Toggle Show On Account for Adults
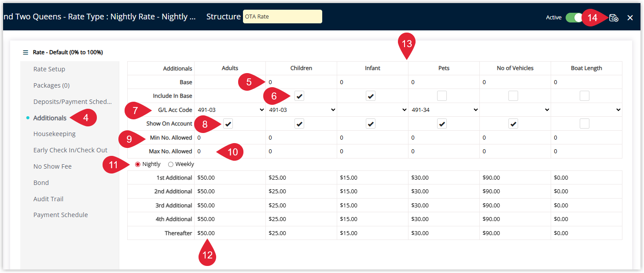 (x=228, y=124)
